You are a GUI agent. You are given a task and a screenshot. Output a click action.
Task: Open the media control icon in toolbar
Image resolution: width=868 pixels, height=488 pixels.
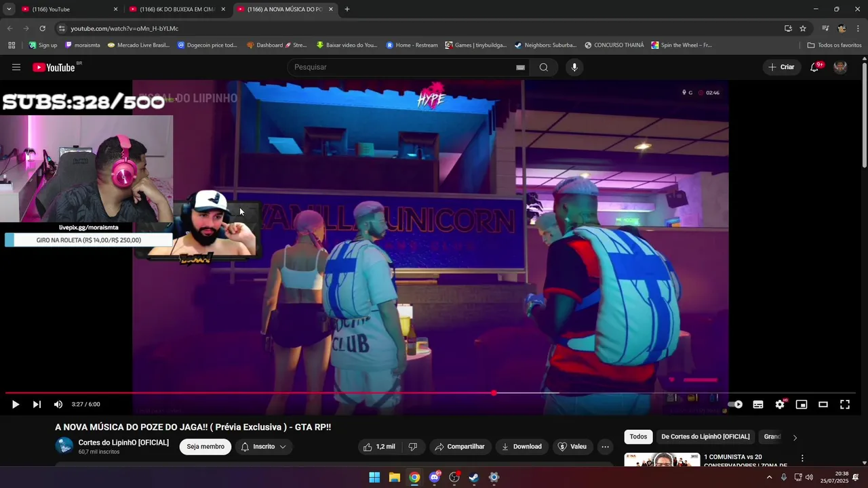(x=825, y=28)
